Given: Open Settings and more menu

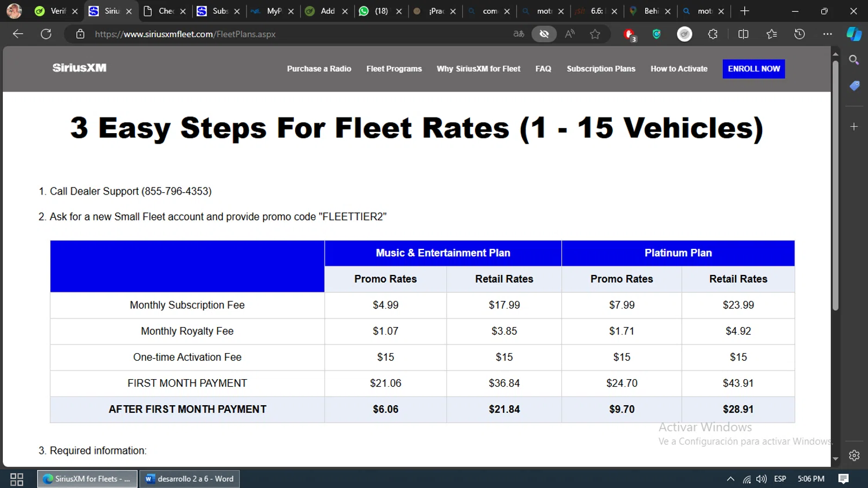Looking at the screenshot, I should point(827,34).
